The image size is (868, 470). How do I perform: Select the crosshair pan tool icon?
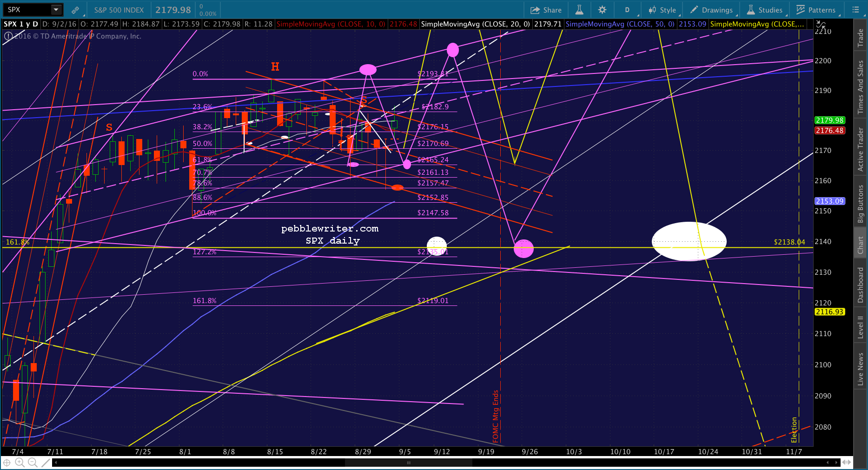pyautogui.click(x=7, y=462)
